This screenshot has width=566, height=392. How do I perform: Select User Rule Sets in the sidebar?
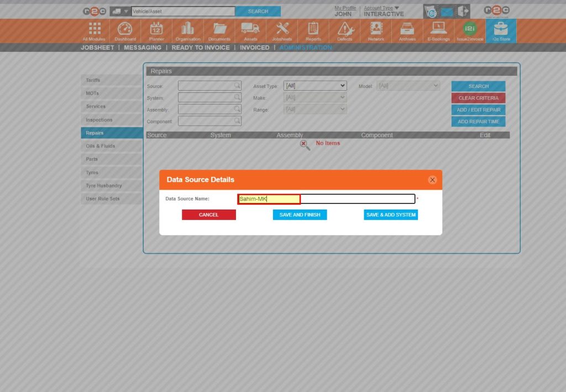click(112, 198)
